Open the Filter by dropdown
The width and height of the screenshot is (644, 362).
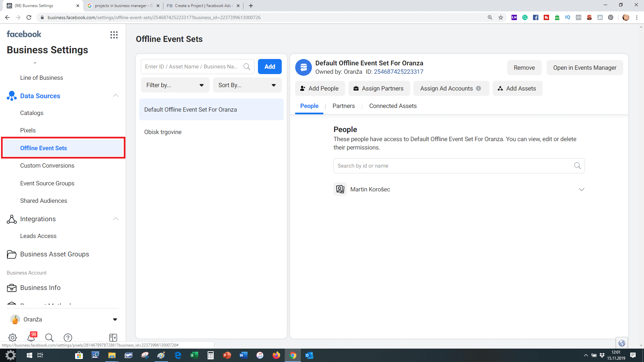click(x=175, y=85)
